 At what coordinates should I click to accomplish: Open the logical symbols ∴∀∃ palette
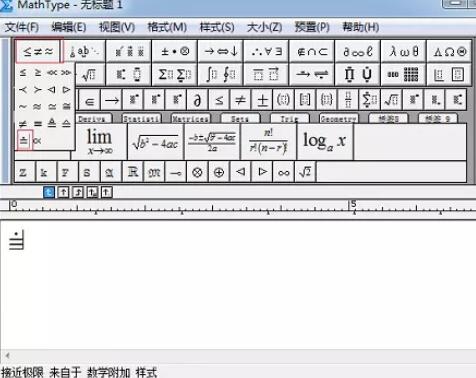tap(266, 51)
